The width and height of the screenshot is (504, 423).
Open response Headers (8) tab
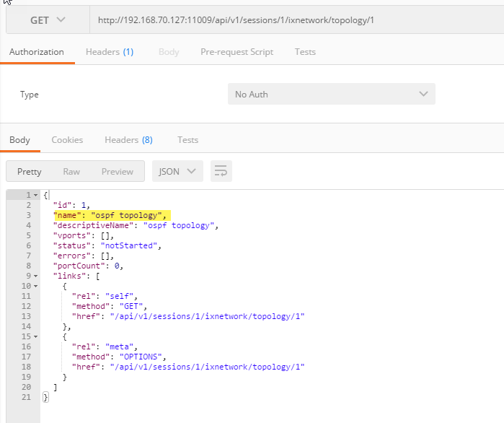(x=128, y=140)
